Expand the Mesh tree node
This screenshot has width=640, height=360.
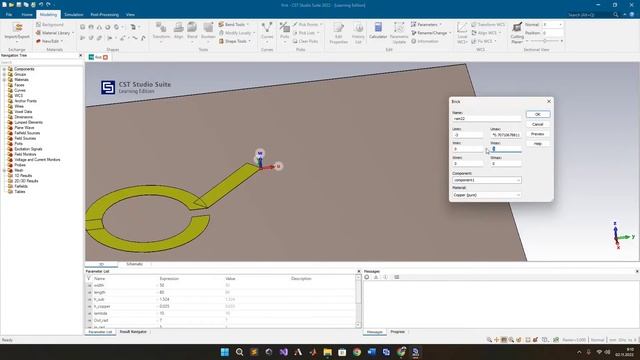click(4, 170)
